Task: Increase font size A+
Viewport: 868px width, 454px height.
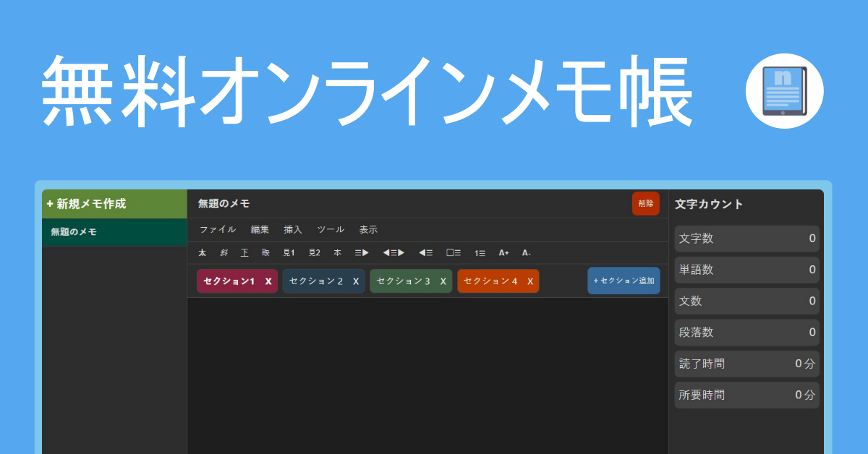Action: (x=503, y=253)
